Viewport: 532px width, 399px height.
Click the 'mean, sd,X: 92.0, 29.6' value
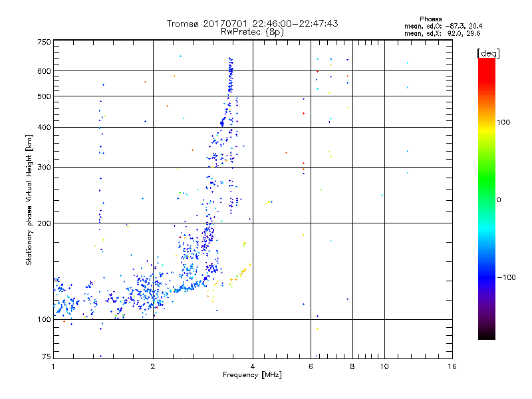click(442, 33)
